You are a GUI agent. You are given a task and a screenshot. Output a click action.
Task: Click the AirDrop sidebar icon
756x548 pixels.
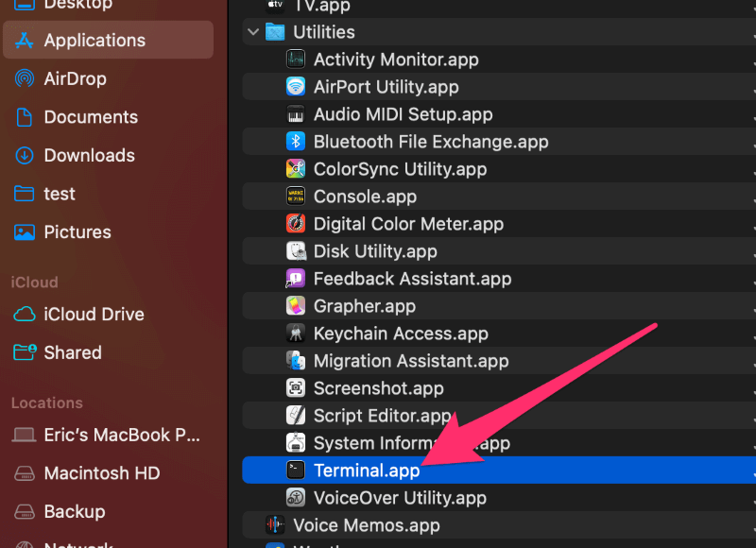point(25,78)
